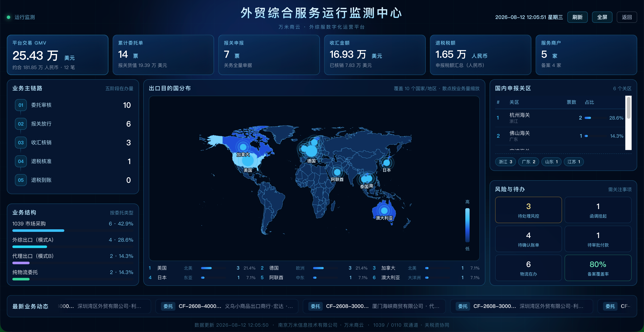Click the green 运行监测 status dot

click(9, 17)
